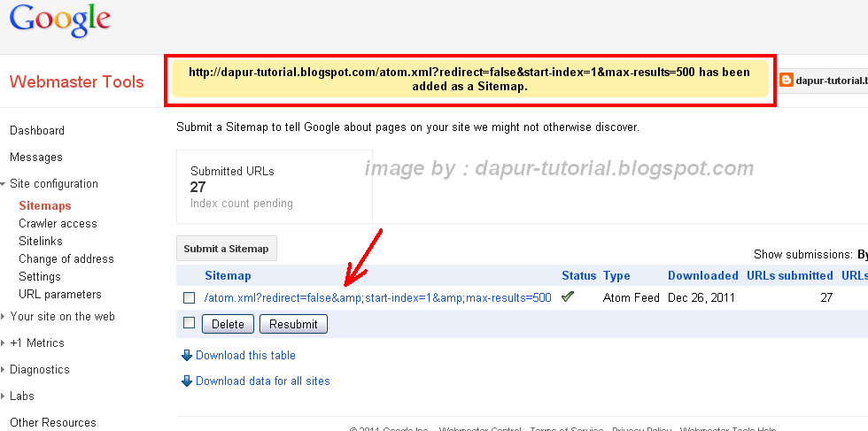
Task: Click the Index count pending text
Action: (242, 204)
